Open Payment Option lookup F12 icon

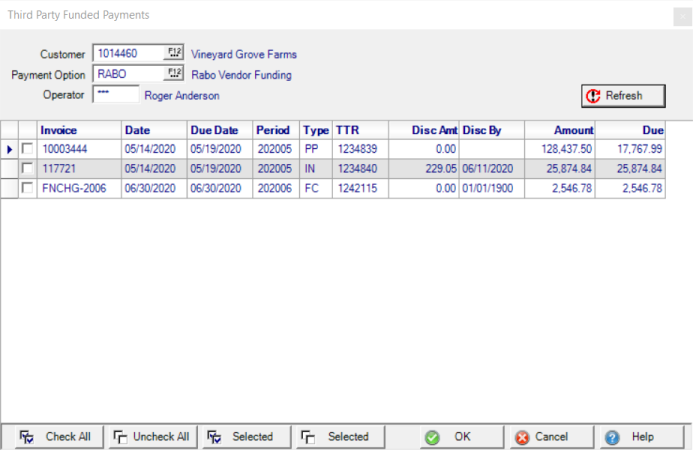coord(175,73)
